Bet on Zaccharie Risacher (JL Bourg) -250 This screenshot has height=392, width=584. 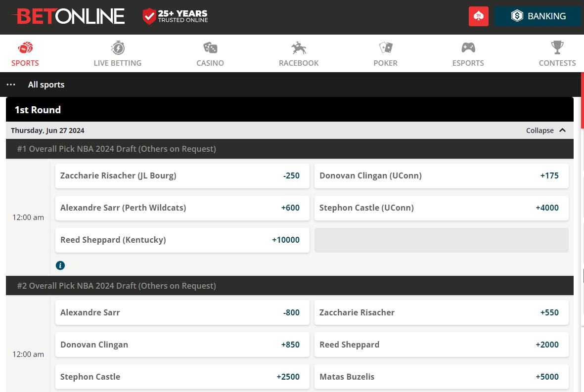(x=182, y=175)
